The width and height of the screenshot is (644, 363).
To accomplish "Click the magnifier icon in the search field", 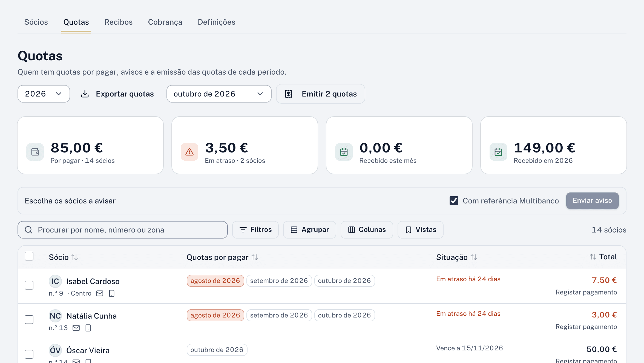I will tap(28, 230).
